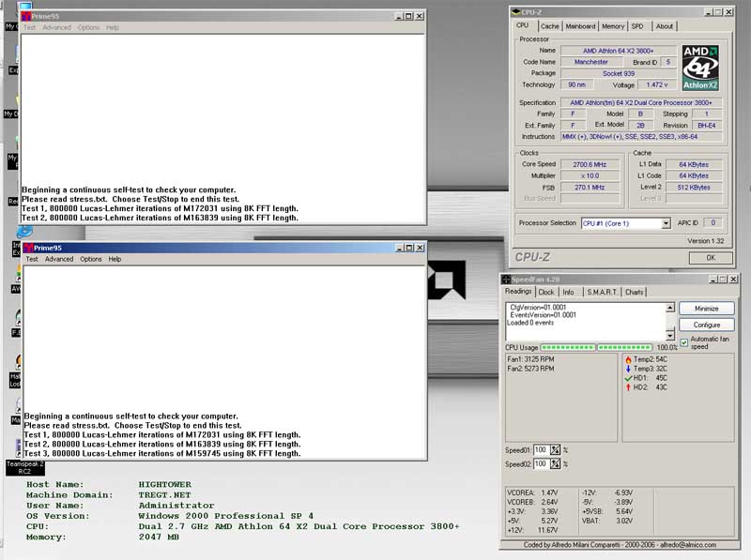Open Options menu in lower Prime95 window
The image size is (751, 560).
tap(90, 259)
